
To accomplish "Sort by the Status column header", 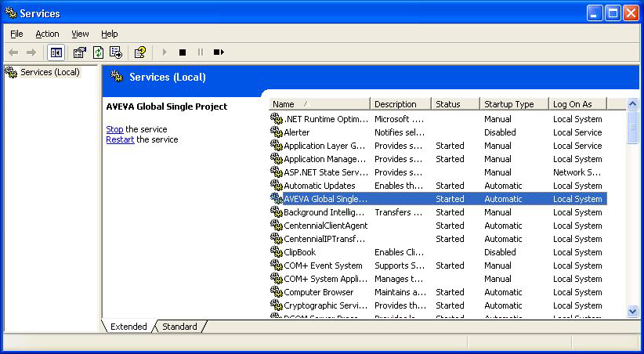I will (456, 104).
